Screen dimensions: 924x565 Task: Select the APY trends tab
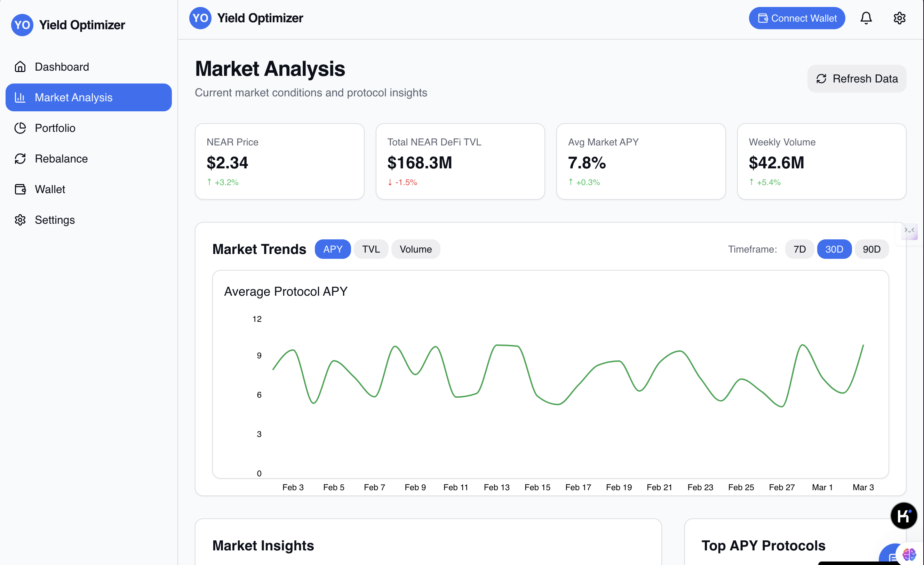tap(333, 249)
